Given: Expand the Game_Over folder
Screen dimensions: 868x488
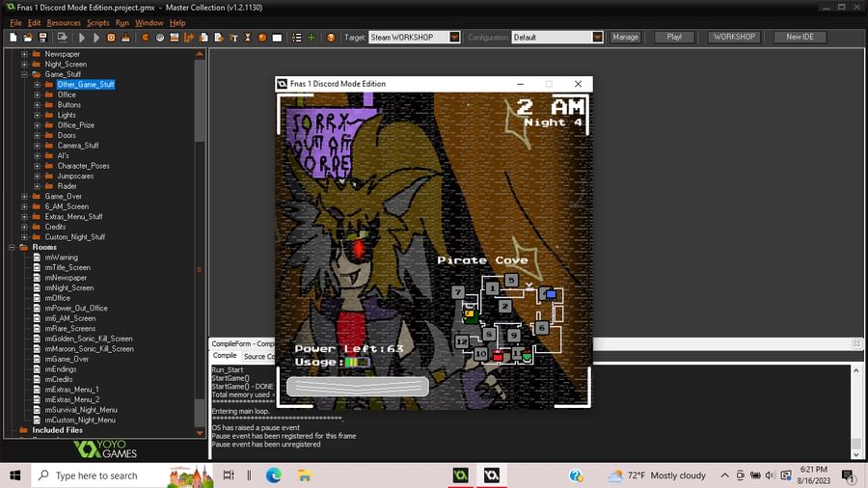Looking at the screenshot, I should tap(24, 197).
